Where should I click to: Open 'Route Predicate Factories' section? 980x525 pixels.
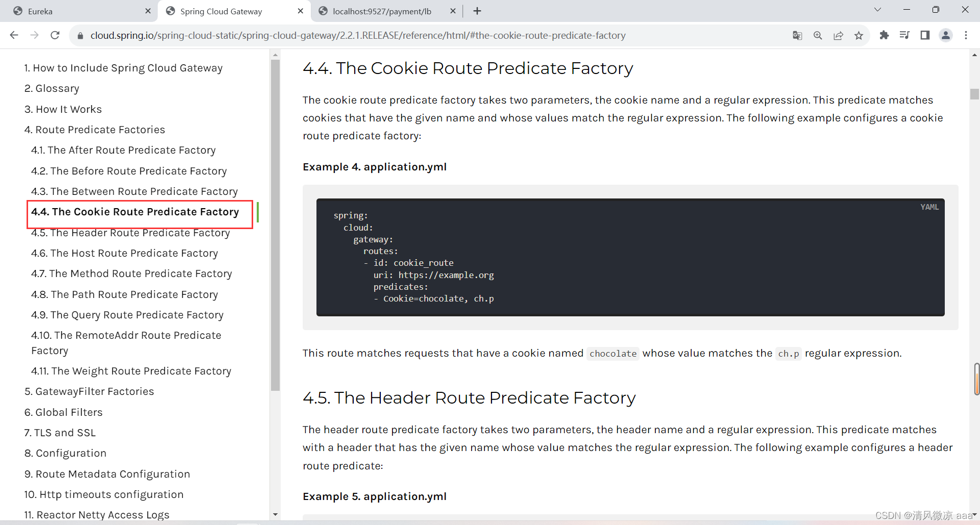click(x=94, y=130)
